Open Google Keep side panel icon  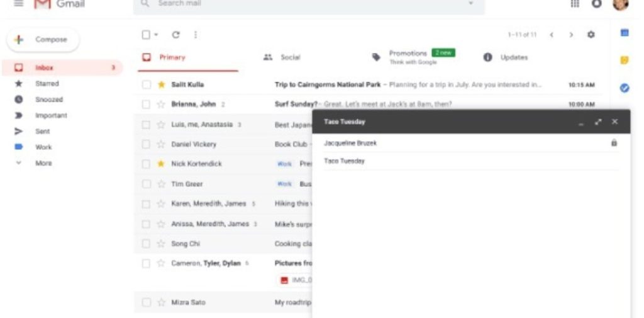(625, 60)
